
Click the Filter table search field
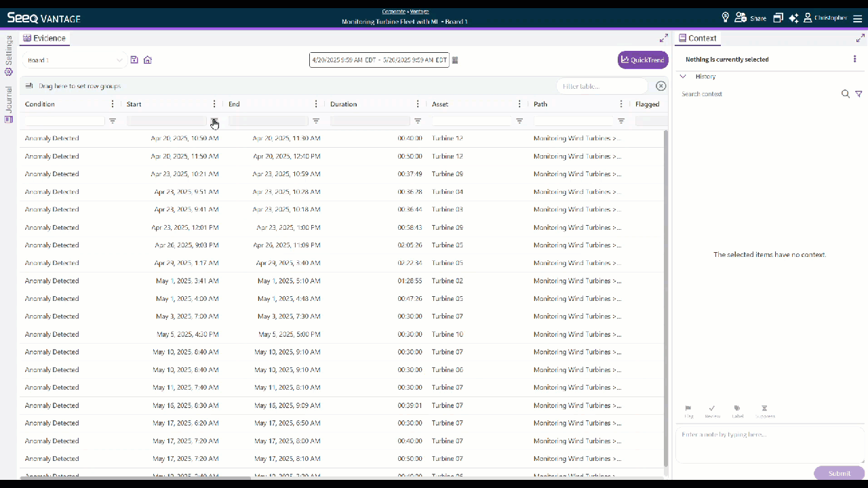click(x=601, y=86)
